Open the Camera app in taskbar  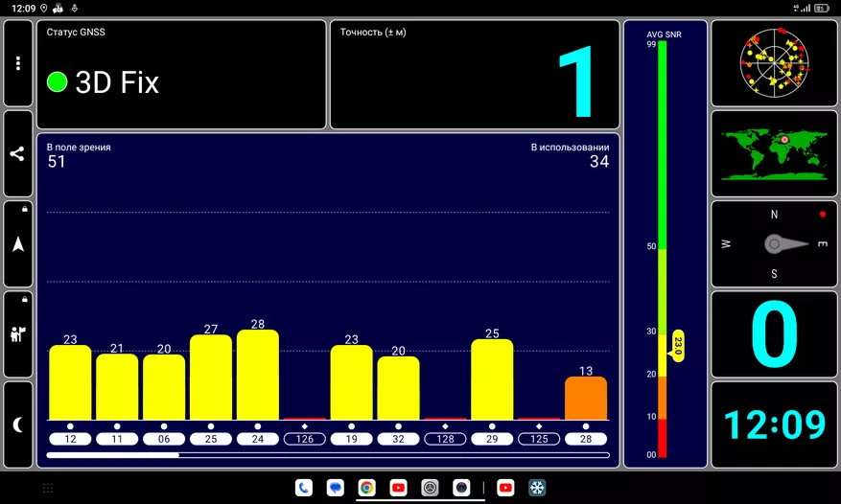tap(461, 488)
